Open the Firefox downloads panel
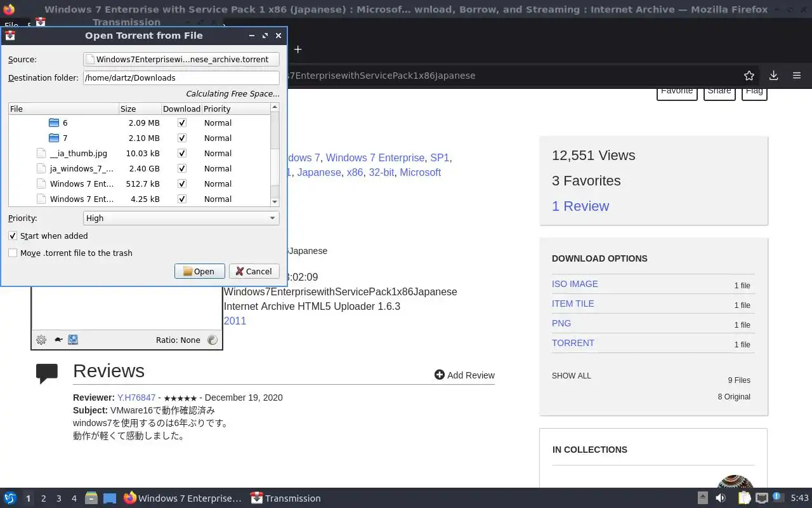This screenshot has width=812, height=508. tap(773, 76)
